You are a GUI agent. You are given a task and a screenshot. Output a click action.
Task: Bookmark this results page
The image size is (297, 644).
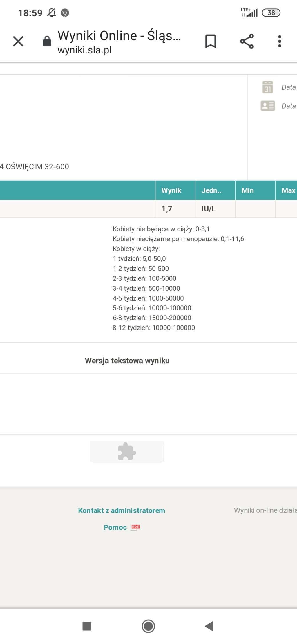coord(211,41)
